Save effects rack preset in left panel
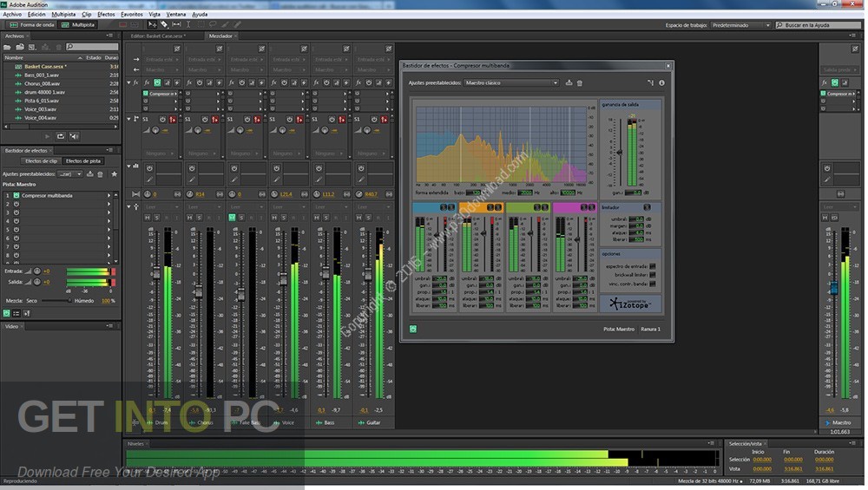Viewport: 868px width, 490px height. (x=89, y=174)
